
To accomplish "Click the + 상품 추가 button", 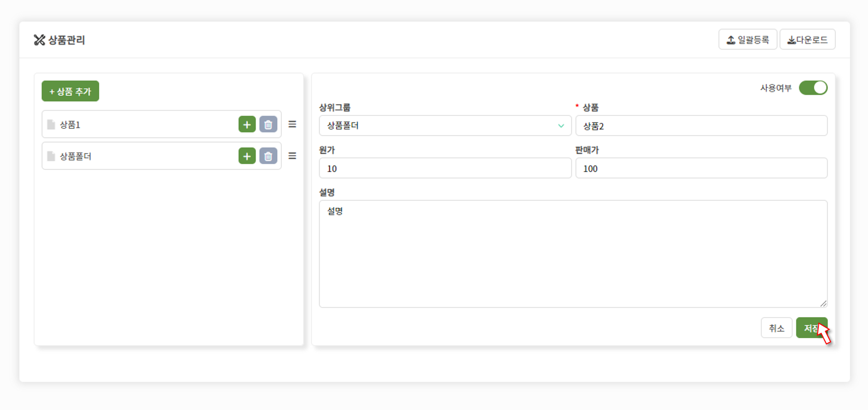I will click(x=70, y=91).
